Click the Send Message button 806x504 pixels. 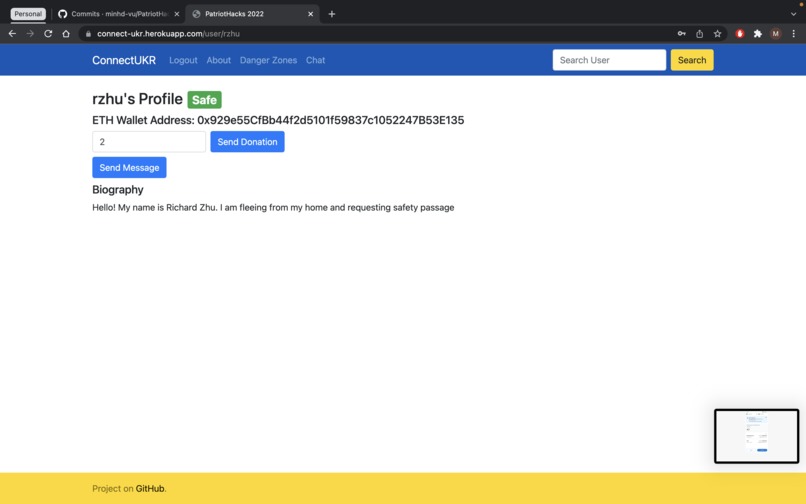tap(129, 168)
